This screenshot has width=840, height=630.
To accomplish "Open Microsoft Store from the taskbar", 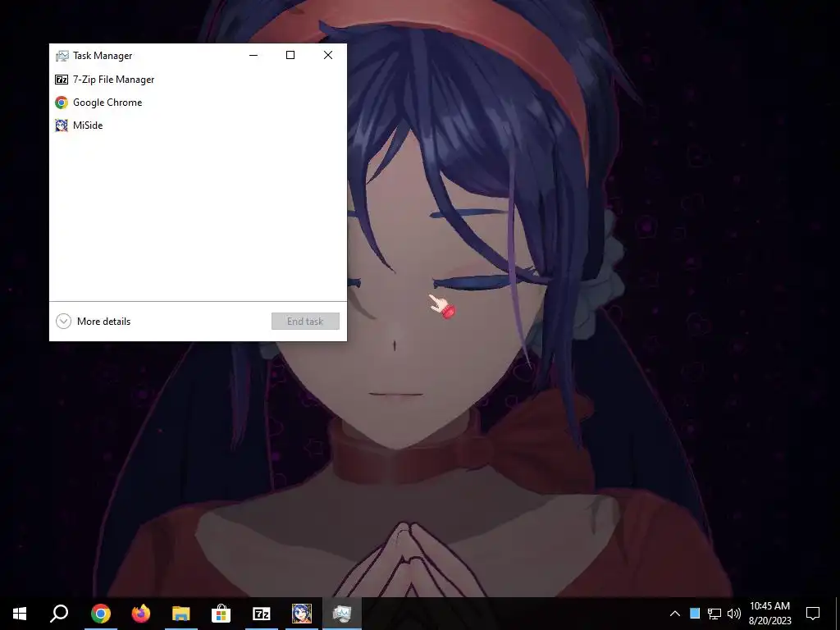I will 221,614.
